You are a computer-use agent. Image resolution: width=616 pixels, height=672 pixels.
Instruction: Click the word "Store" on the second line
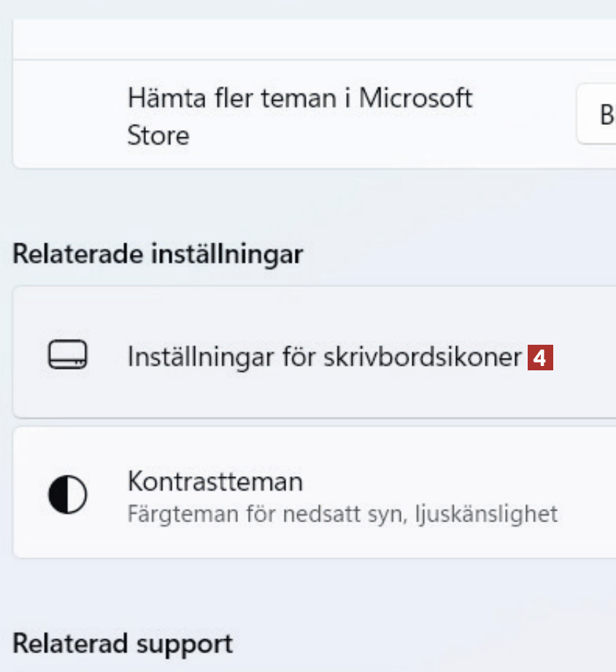158,136
